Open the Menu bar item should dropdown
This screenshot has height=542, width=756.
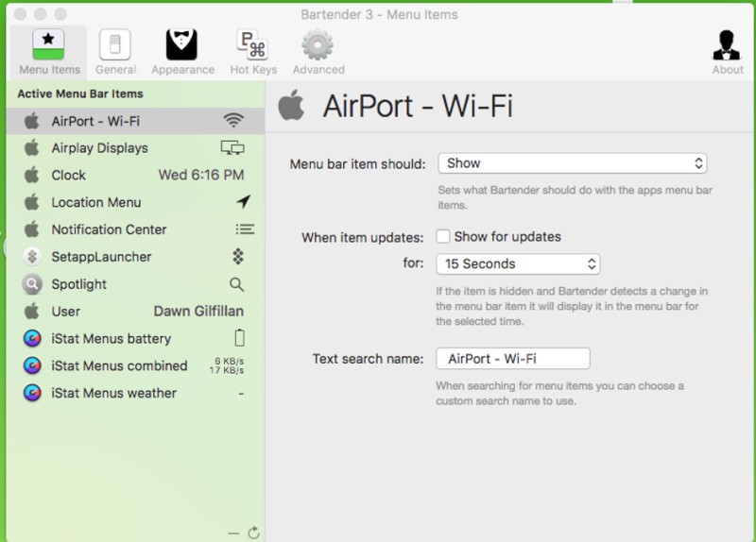pyautogui.click(x=573, y=163)
